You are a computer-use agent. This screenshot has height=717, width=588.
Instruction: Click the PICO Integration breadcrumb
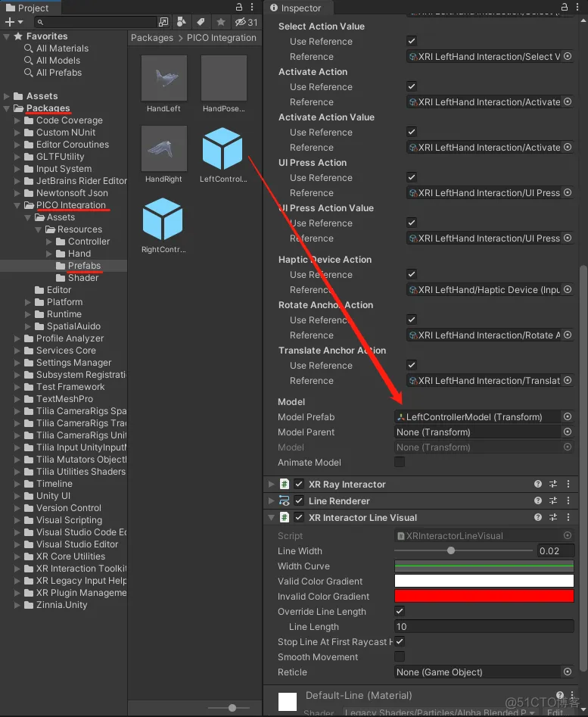tap(222, 38)
